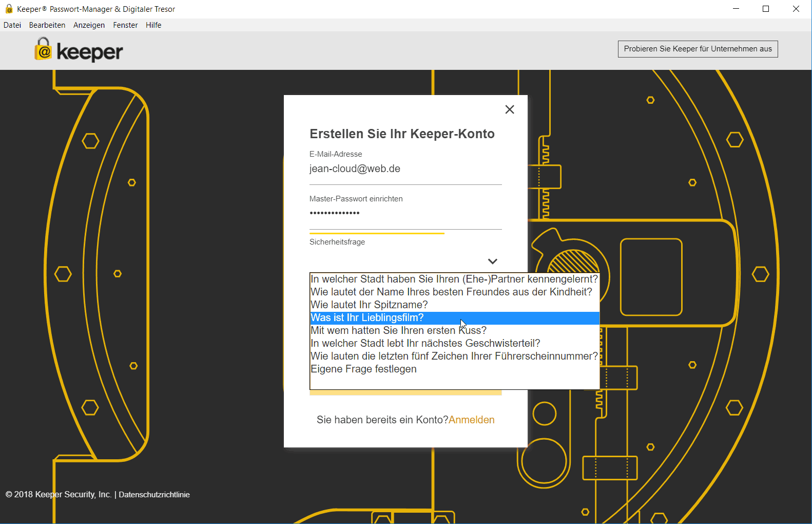Click the Master-Passwort input field

[x=405, y=213]
